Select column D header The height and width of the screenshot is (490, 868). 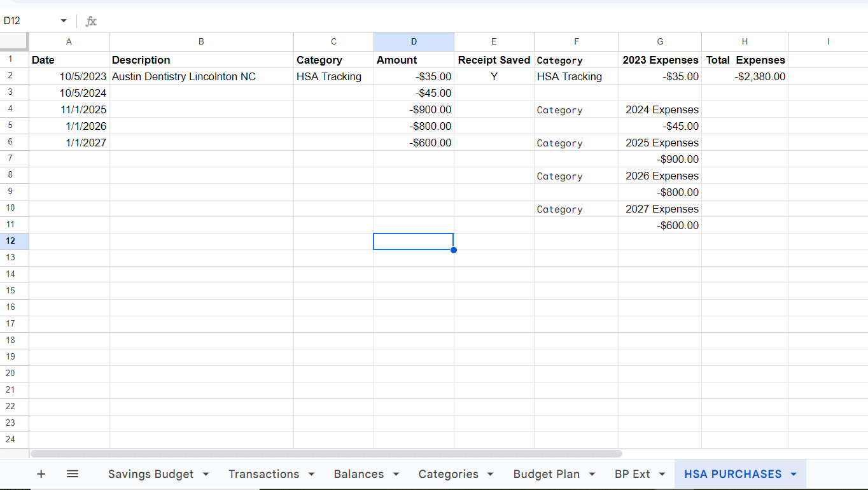pyautogui.click(x=414, y=41)
